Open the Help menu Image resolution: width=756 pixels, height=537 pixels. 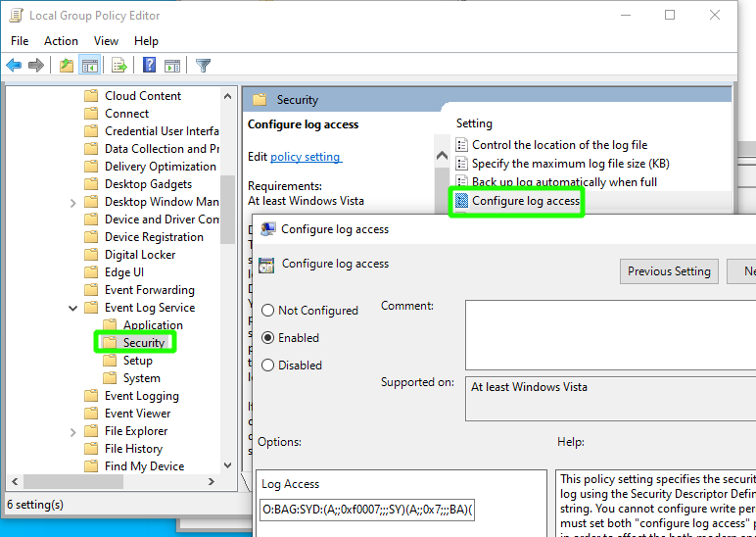(146, 41)
